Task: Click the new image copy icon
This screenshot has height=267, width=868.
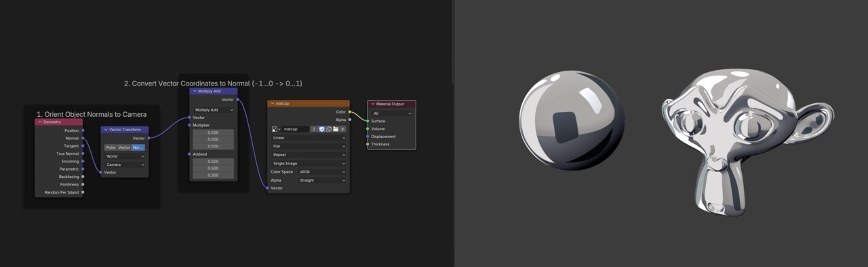Action: tap(329, 129)
